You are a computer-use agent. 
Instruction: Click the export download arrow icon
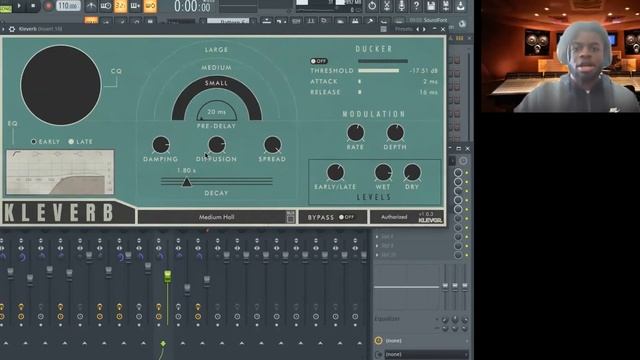460,6
